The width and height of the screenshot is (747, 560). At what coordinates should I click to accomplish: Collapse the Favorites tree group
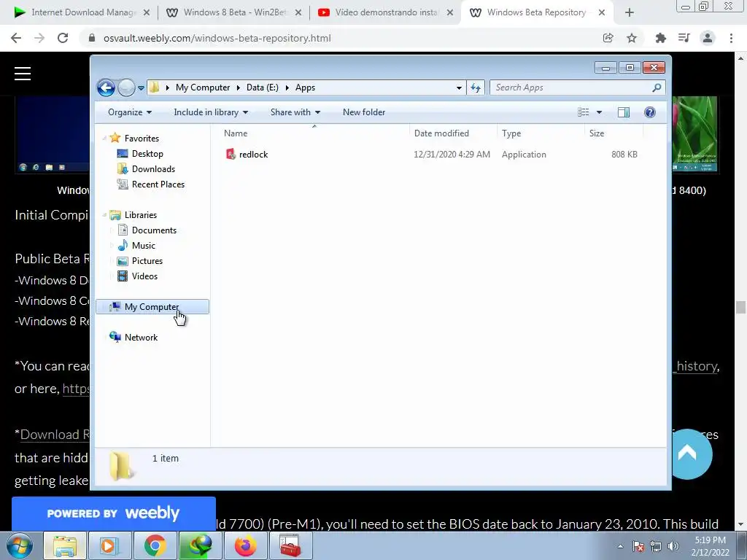tap(104, 139)
